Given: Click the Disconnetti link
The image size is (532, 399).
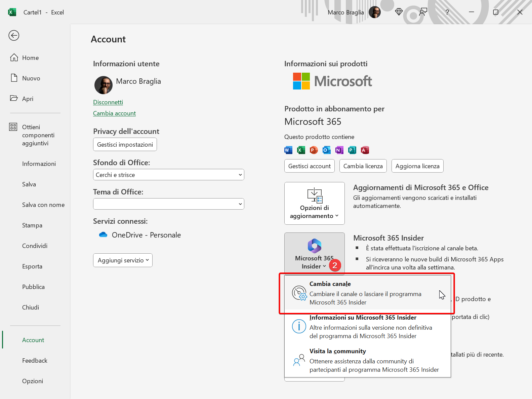Looking at the screenshot, I should tap(108, 102).
